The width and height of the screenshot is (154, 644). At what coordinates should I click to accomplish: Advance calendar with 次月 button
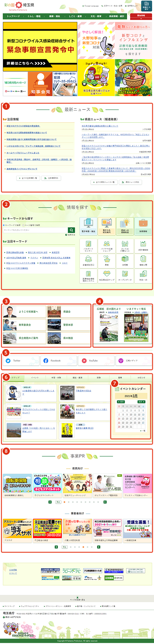pos(141,402)
